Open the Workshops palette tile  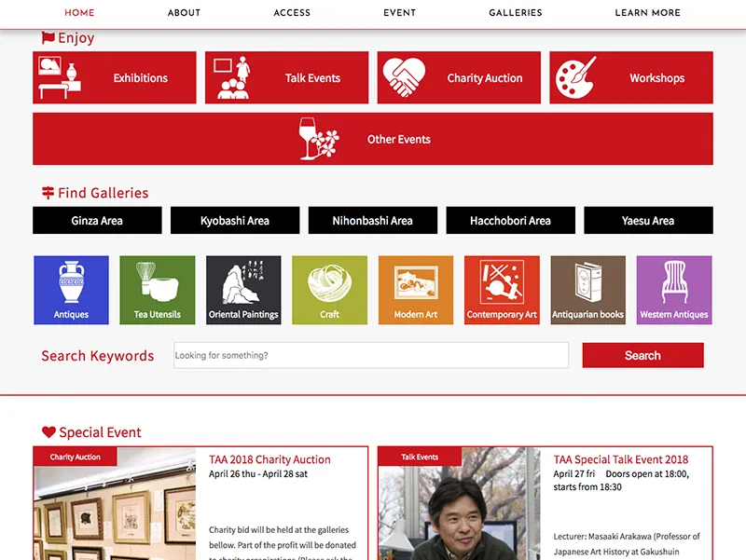pos(631,77)
